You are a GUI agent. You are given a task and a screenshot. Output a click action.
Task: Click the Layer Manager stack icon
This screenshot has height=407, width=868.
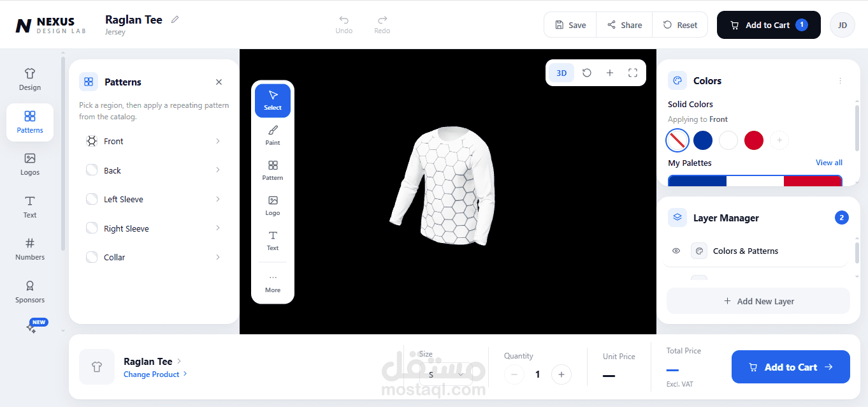pyautogui.click(x=677, y=218)
